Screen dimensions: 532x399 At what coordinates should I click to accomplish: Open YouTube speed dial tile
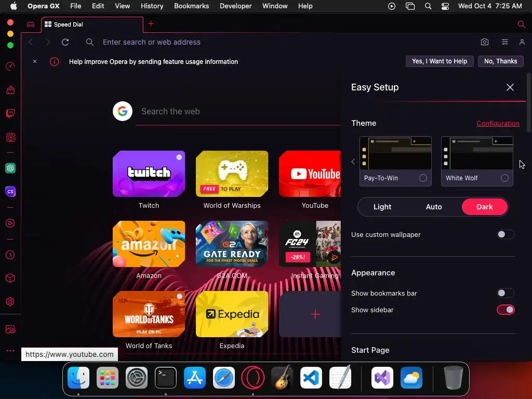click(x=310, y=174)
